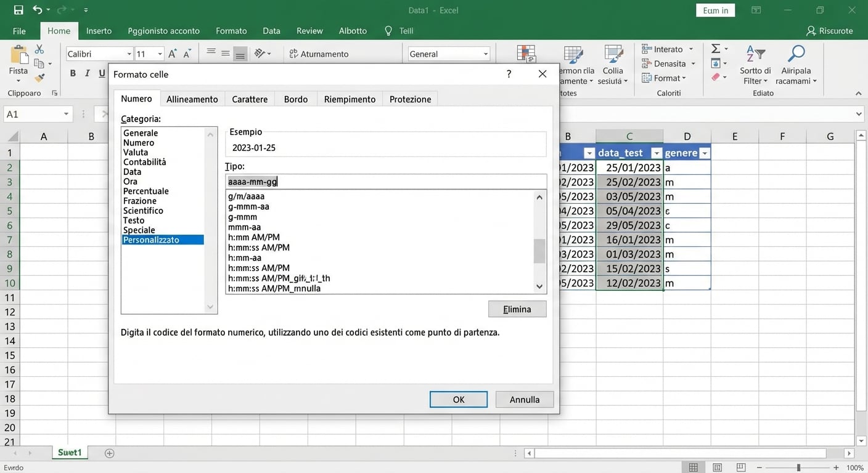Open the Review ribbon tab

309,31
